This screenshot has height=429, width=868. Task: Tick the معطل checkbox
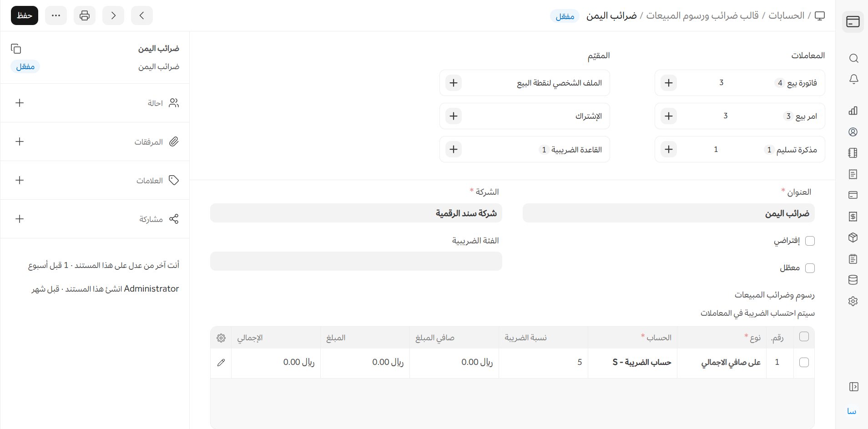[810, 268]
